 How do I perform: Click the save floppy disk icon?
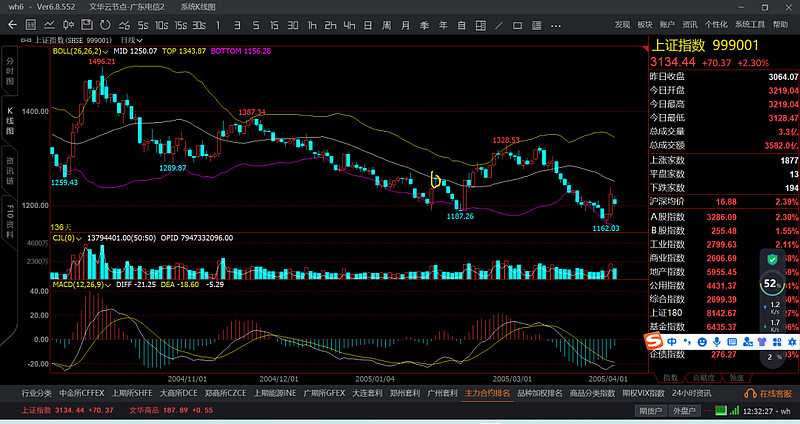(x=87, y=25)
